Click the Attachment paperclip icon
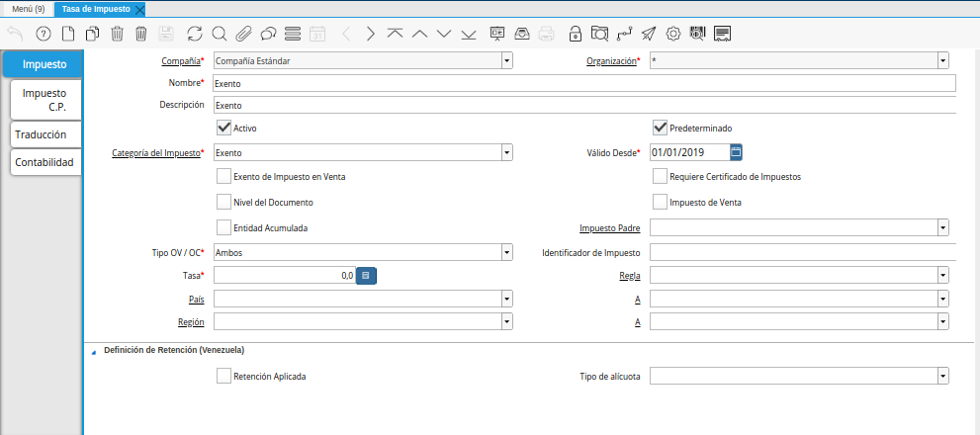 (x=243, y=34)
